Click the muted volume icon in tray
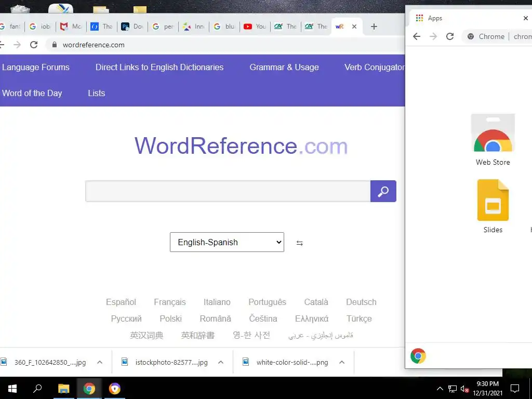Viewport: 532px width, 399px height. [465, 389]
